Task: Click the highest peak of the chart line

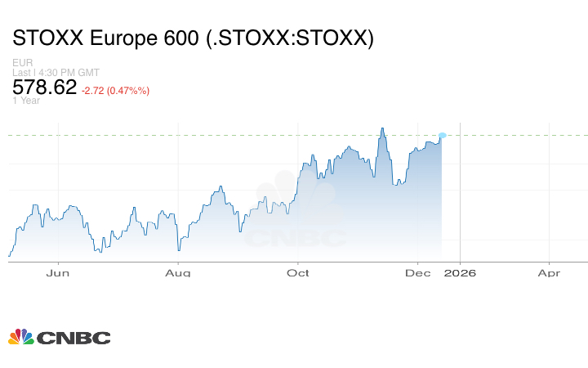Action: (x=381, y=128)
